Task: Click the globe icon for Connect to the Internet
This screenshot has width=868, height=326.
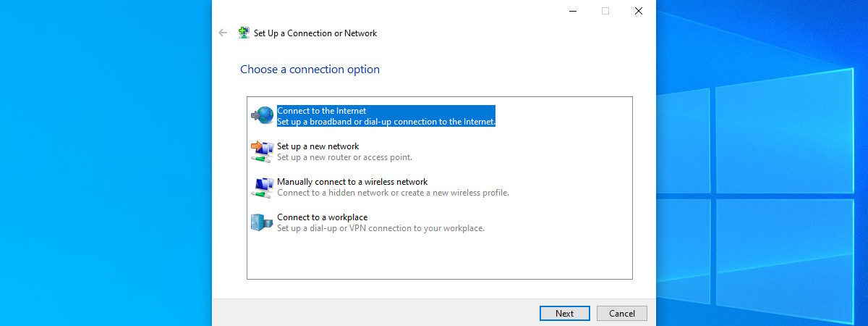Action: pyautogui.click(x=263, y=116)
